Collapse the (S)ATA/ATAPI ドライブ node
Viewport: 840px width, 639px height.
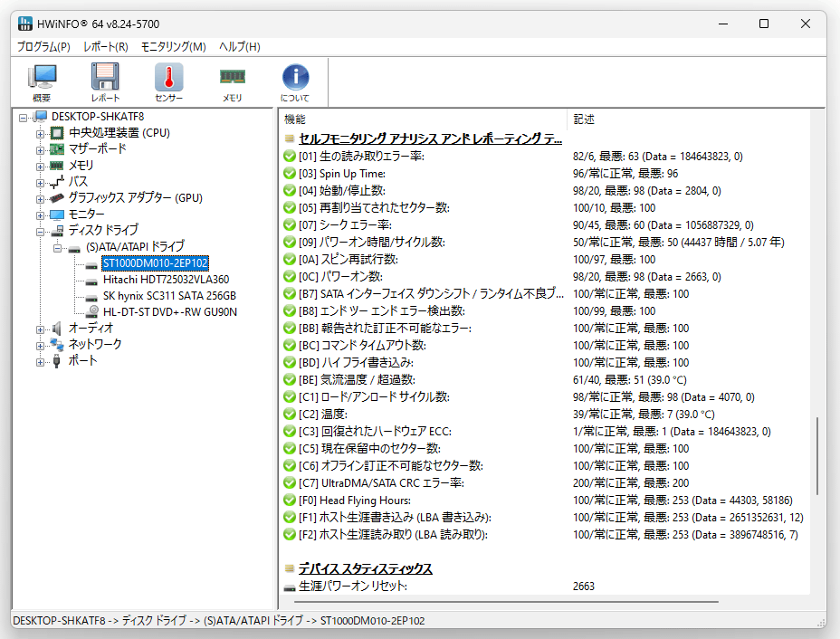point(57,247)
